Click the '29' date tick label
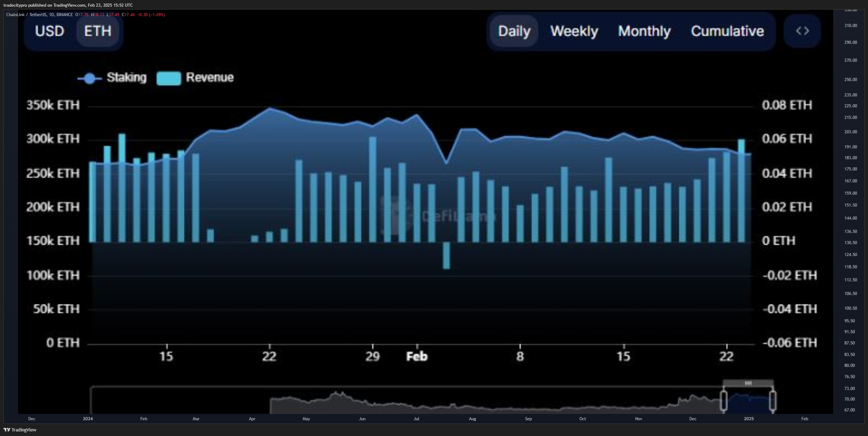 372,356
